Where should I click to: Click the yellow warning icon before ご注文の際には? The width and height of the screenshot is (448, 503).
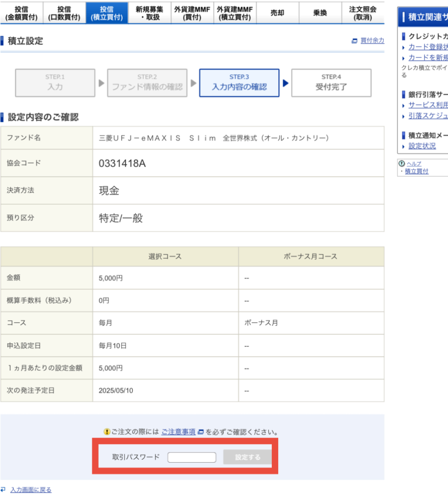106,432
